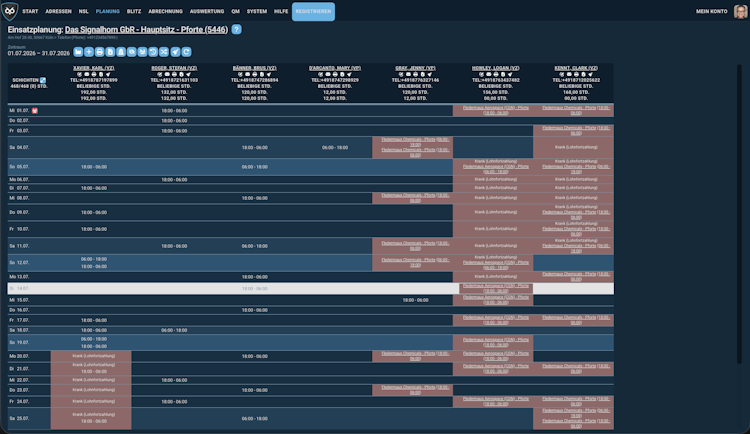The width and height of the screenshot is (750, 434).
Task: Open the START menu item
Action: (30, 11)
